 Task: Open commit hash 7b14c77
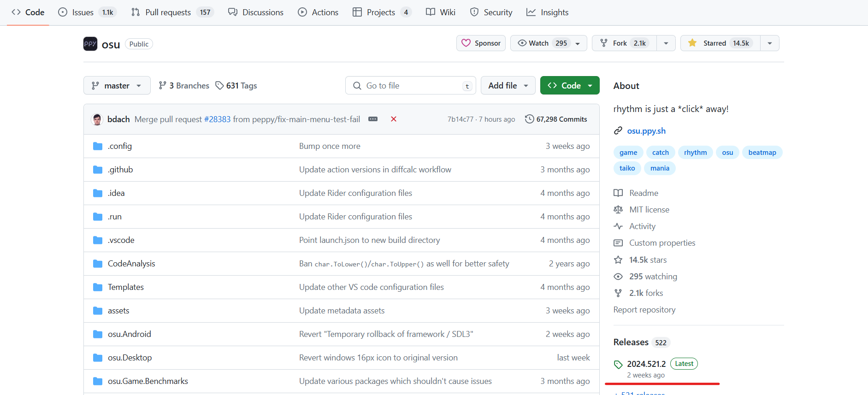(x=460, y=119)
